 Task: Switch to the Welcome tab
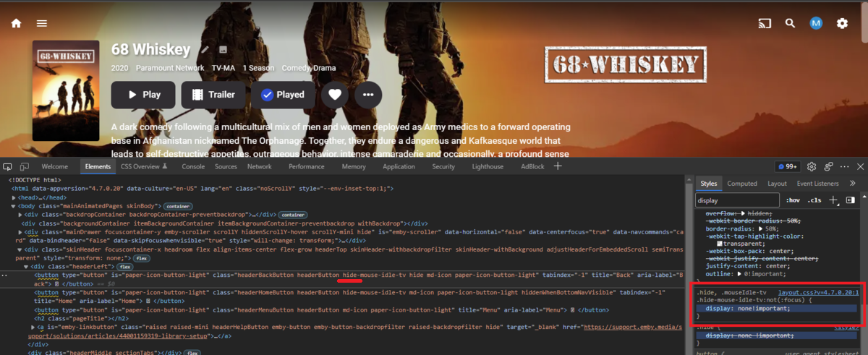coord(55,166)
